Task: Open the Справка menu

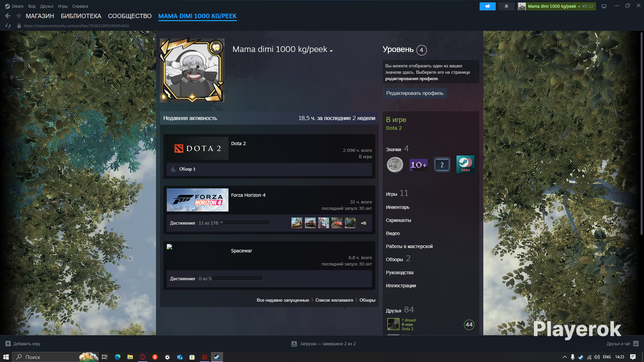Action: coord(80,6)
